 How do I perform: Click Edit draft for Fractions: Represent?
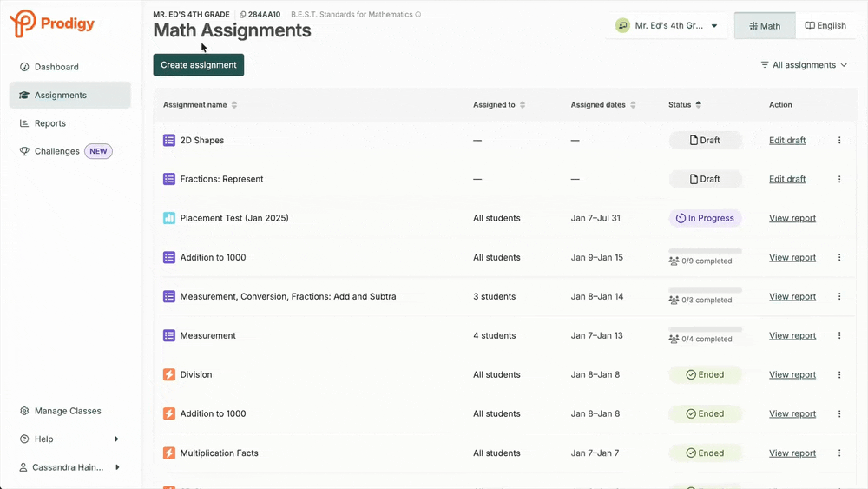tap(787, 179)
